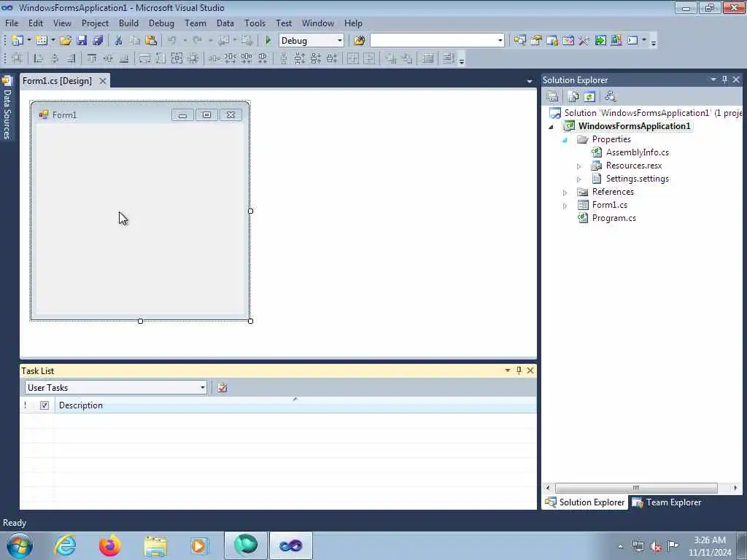This screenshot has height=560, width=747.
Task: Open Internet Explorer from the taskbar
Action: click(65, 545)
